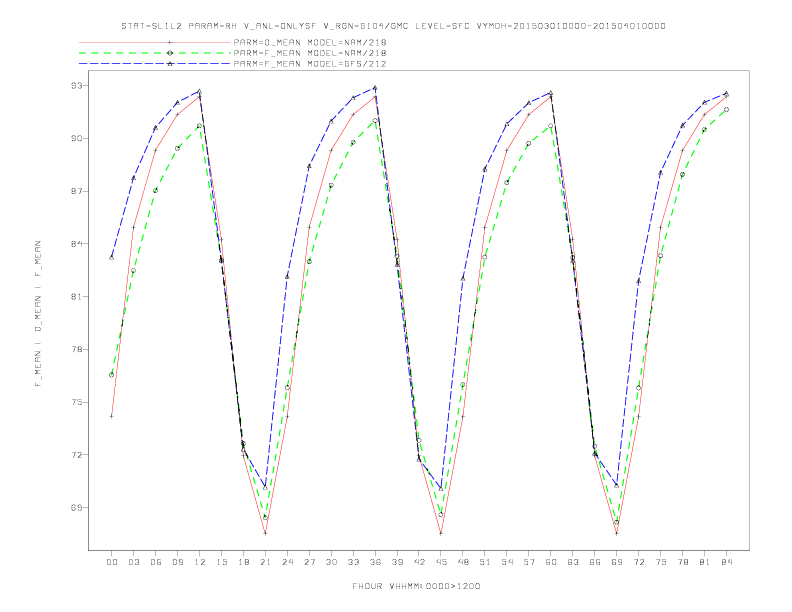Click x-axis forecast hour label 48
This screenshot has width=792, height=612.
click(463, 562)
